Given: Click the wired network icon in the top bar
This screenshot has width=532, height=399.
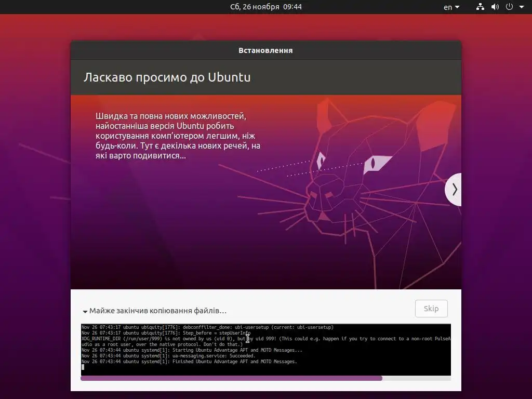Looking at the screenshot, I should click(480, 7).
